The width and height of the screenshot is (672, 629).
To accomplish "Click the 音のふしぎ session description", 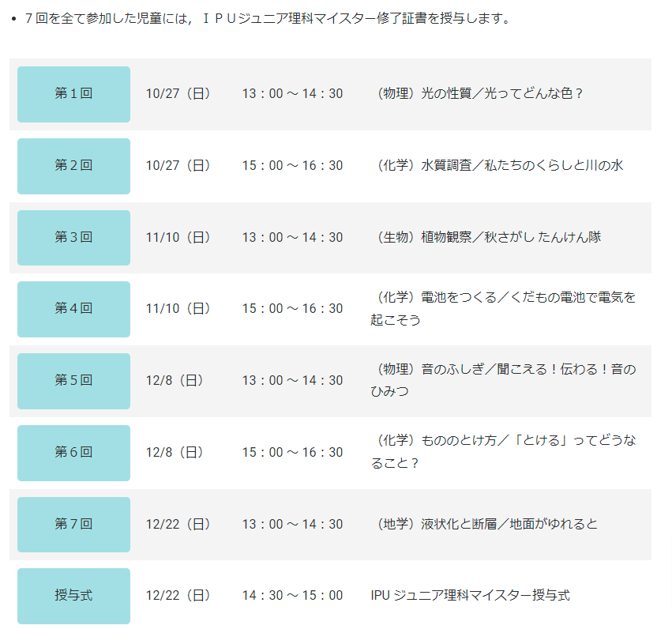I will [x=503, y=380].
